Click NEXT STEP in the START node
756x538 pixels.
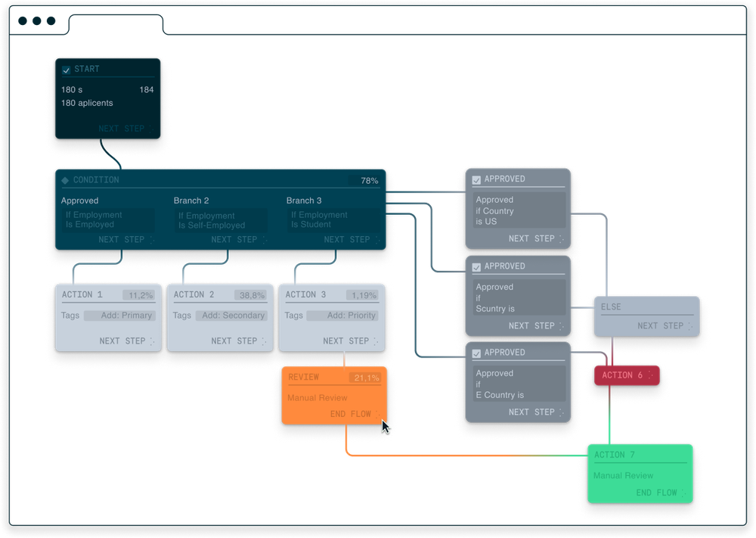click(122, 129)
